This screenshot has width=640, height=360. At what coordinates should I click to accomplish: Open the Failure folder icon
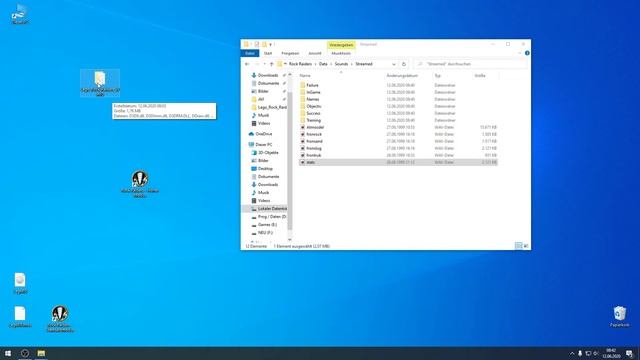coord(302,85)
